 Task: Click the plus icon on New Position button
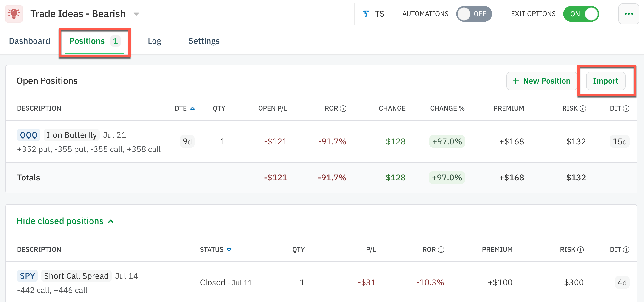tap(516, 81)
